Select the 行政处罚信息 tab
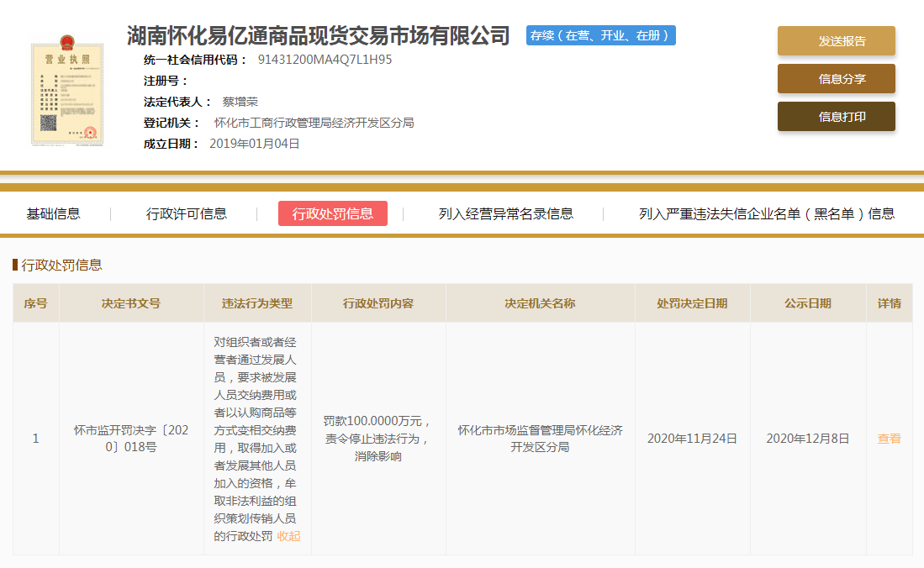924x568 pixels. [332, 213]
